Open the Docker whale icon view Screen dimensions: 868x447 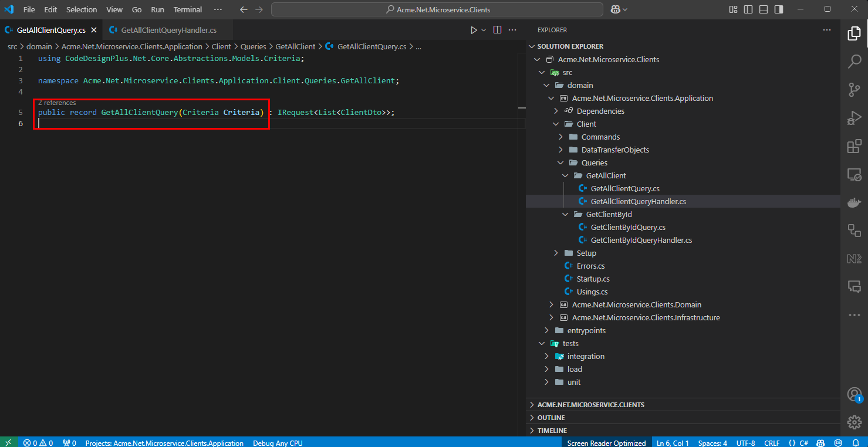[854, 202]
